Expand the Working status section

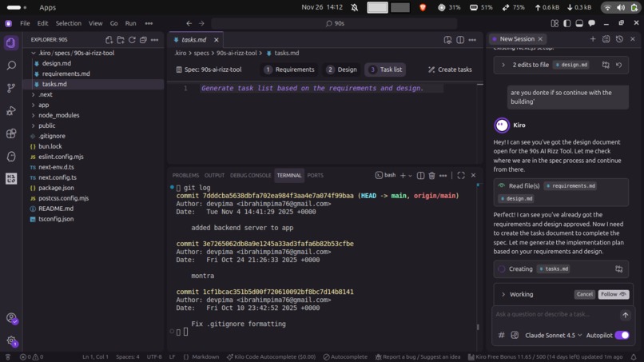click(503, 294)
